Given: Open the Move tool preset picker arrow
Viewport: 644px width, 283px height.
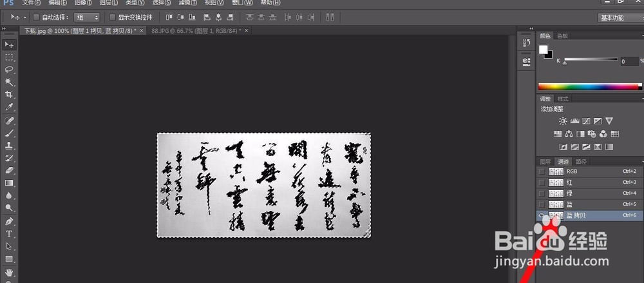Looking at the screenshot, I should tap(24, 17).
